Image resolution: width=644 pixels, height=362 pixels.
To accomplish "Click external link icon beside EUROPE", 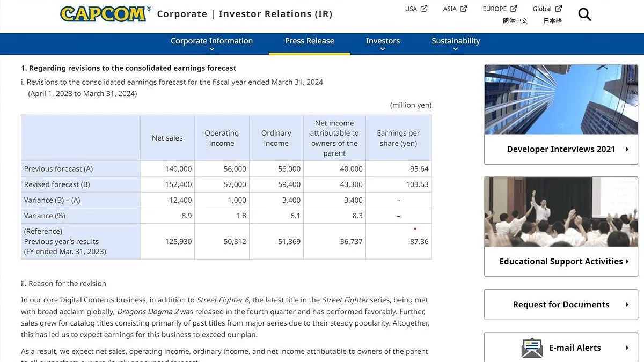I will 514,9.
